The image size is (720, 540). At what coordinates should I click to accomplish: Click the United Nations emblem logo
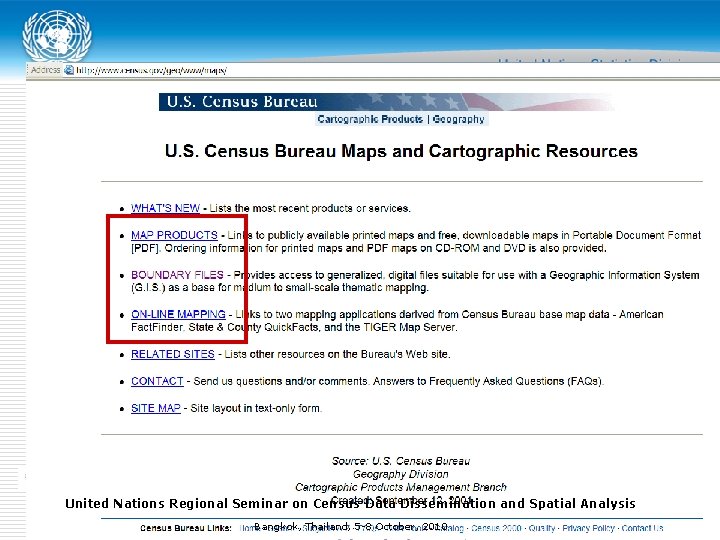point(57,36)
